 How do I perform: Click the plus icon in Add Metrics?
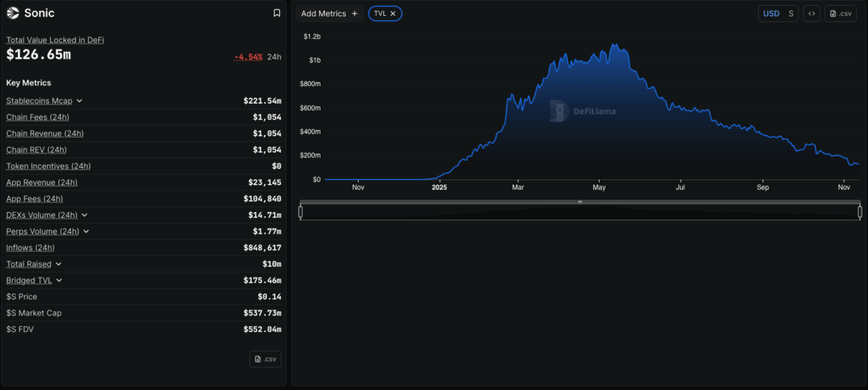tap(354, 14)
